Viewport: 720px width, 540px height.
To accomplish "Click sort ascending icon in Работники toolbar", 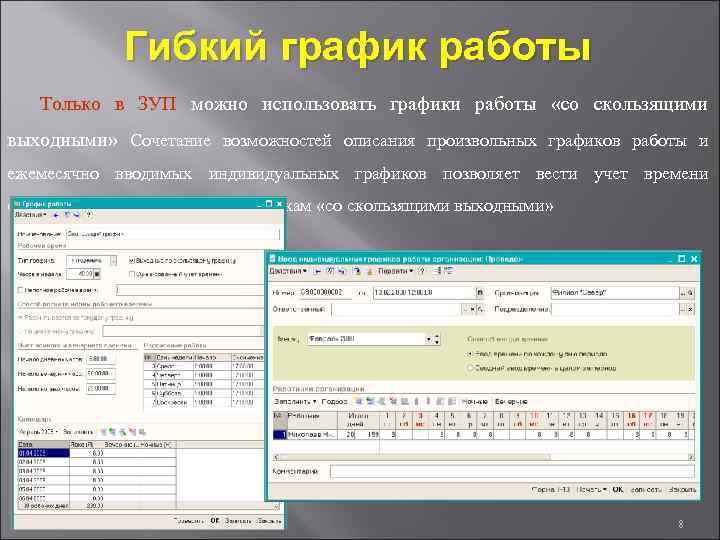I will (x=440, y=401).
